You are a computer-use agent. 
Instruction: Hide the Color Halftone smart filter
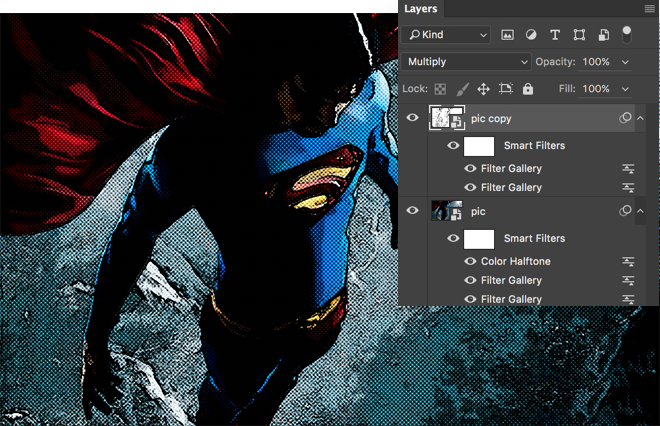pyautogui.click(x=470, y=261)
